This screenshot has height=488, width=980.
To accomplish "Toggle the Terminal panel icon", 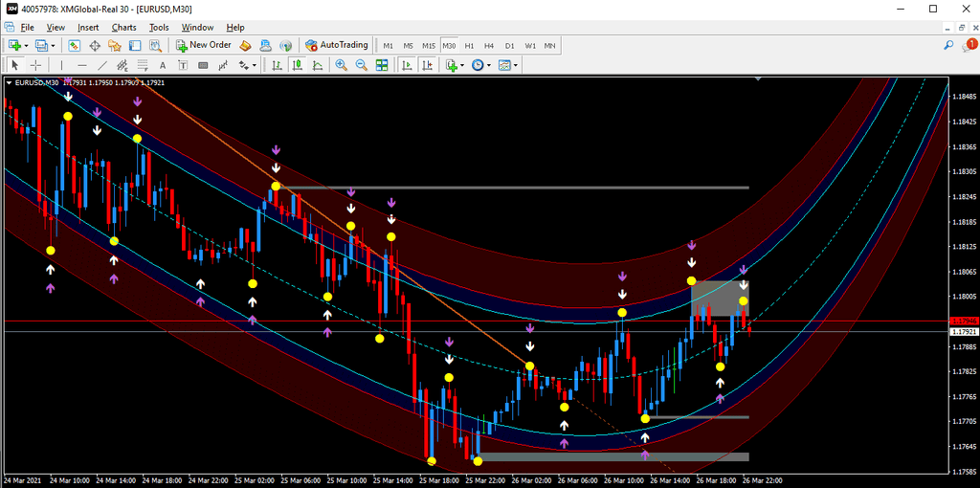I will [x=134, y=46].
